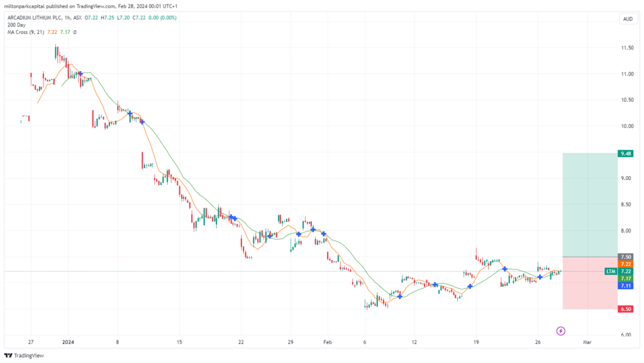644x363 pixels.
Task: Click the Feb label on the time axis
Action: coord(327,342)
